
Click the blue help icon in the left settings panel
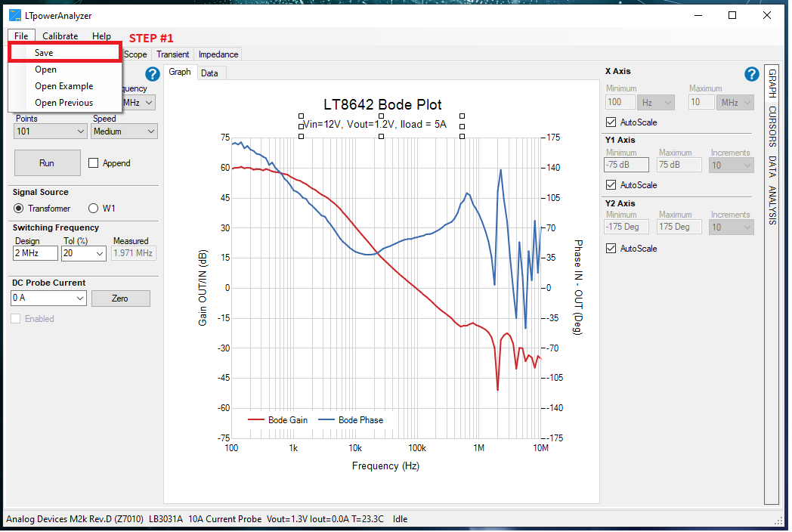pos(152,74)
